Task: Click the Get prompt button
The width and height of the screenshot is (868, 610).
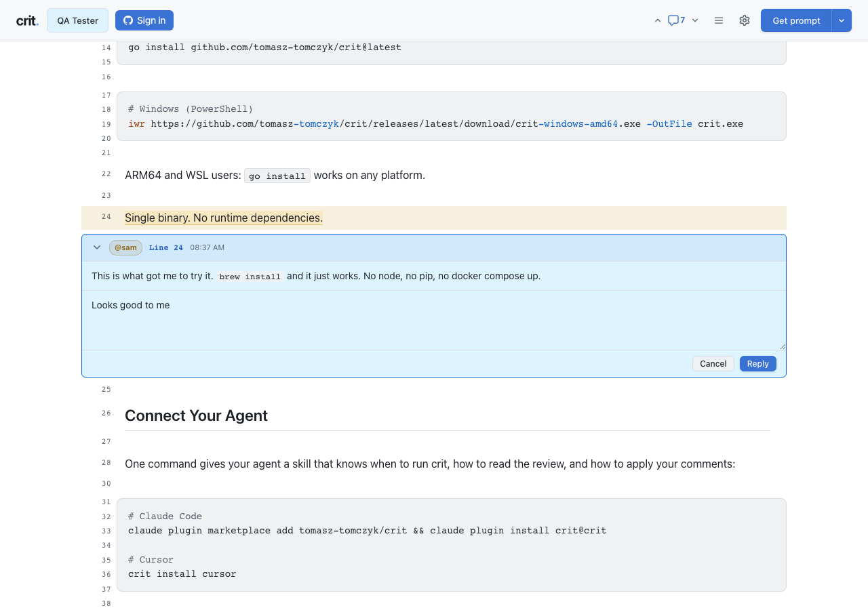Action: 797,20
